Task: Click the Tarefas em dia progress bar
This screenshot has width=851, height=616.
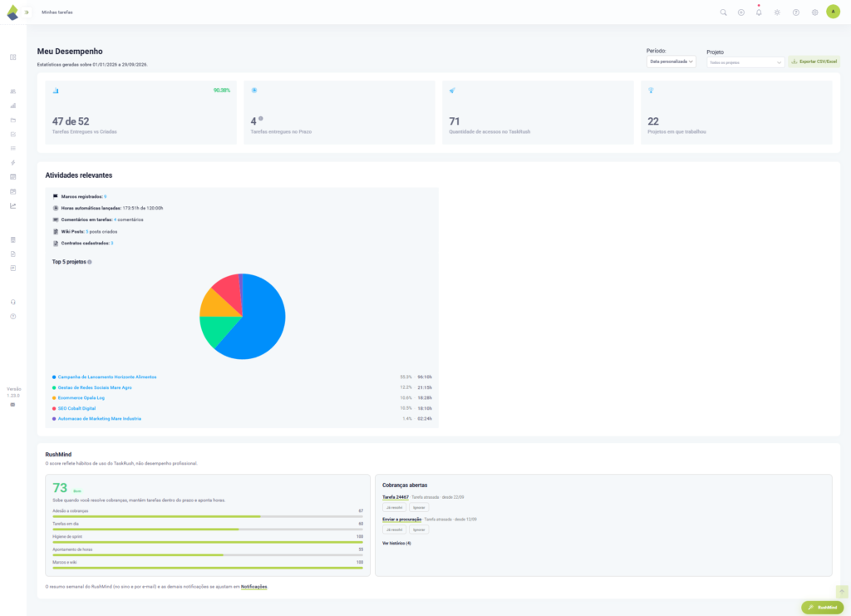Action: point(207,530)
